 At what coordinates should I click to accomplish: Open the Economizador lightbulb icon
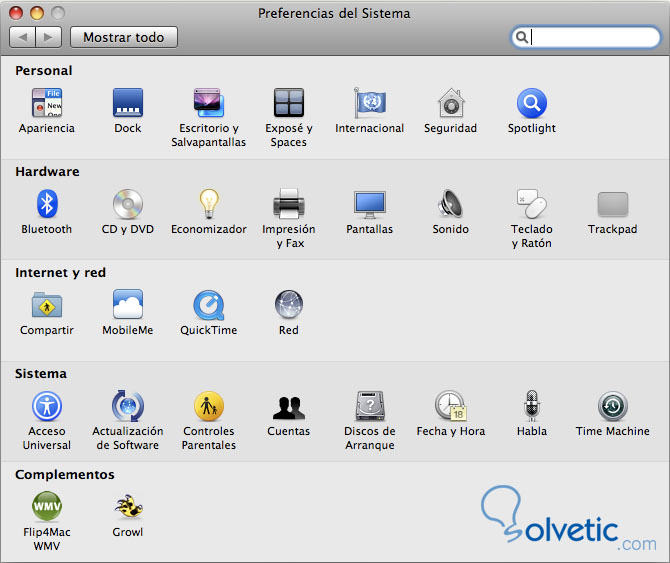209,203
